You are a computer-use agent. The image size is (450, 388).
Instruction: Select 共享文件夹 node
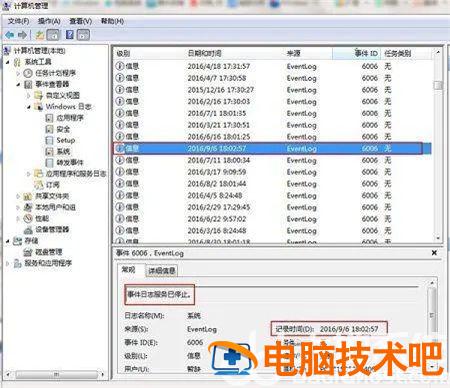pos(52,196)
